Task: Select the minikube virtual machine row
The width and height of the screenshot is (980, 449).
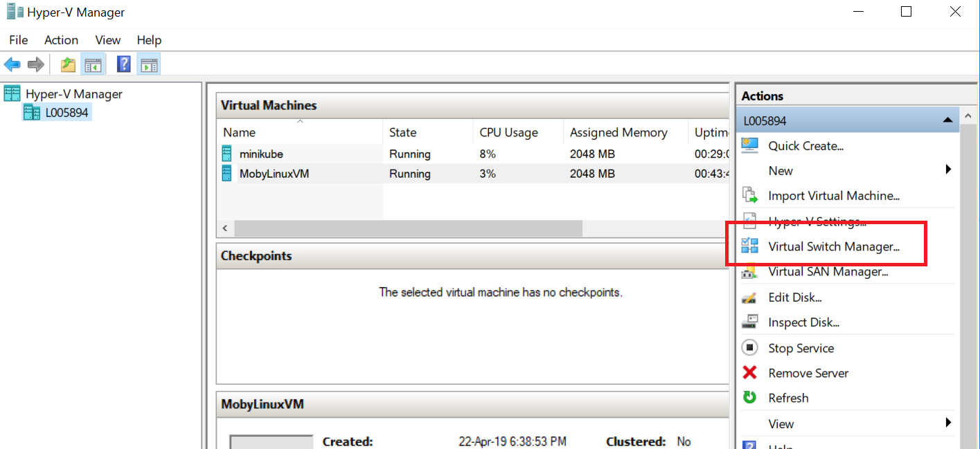Action: [x=260, y=153]
